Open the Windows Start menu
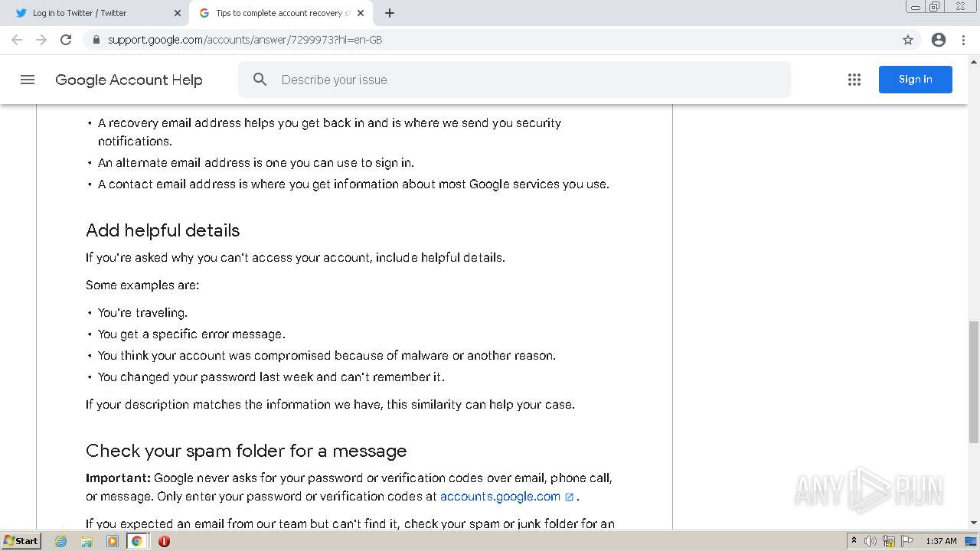 coord(21,541)
